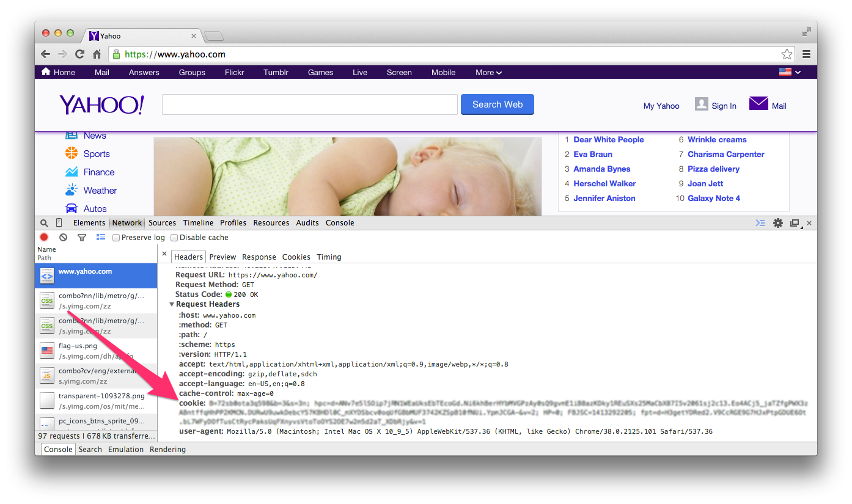Open the Search drawer tab
The image size is (852, 504).
click(x=90, y=450)
